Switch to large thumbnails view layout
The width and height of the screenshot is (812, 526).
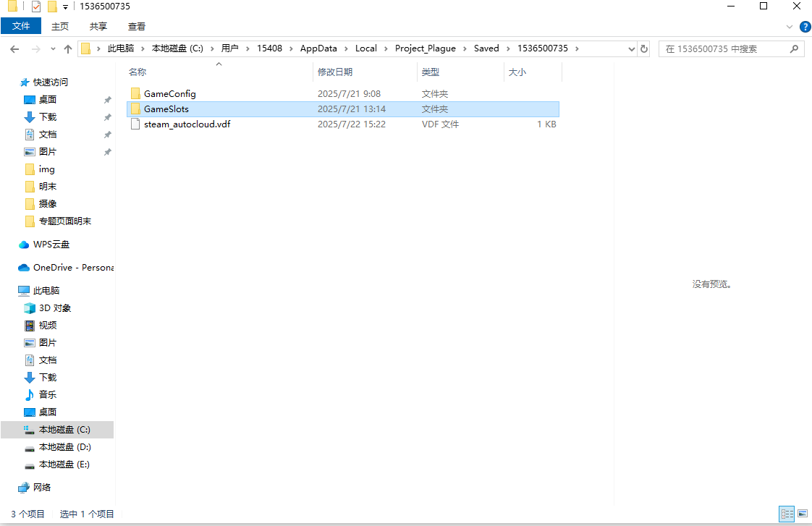(x=803, y=514)
